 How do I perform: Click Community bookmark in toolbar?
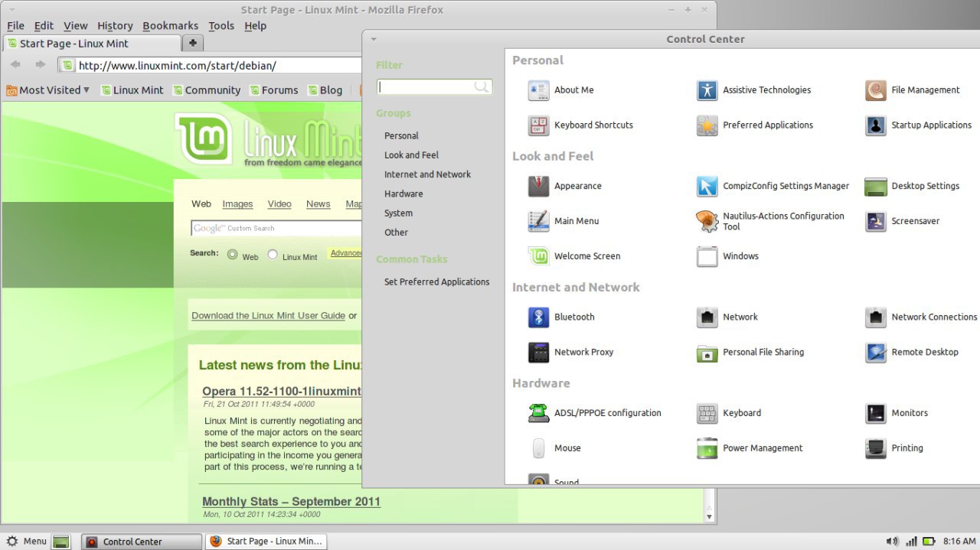click(x=207, y=89)
